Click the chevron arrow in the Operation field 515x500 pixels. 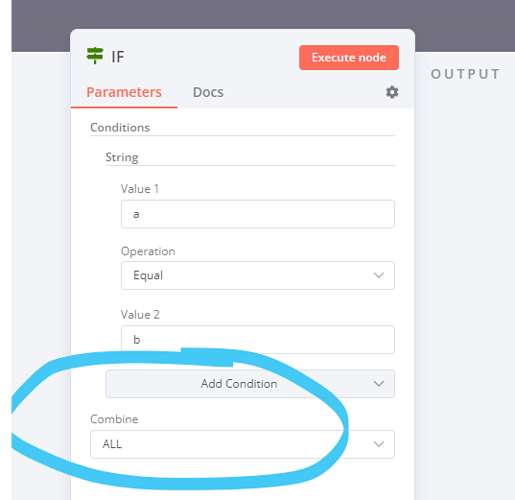(x=379, y=275)
